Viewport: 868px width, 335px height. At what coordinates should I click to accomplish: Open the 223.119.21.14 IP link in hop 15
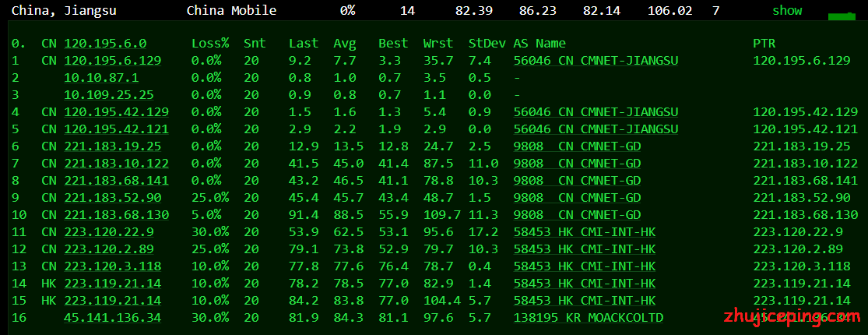pyautogui.click(x=112, y=301)
